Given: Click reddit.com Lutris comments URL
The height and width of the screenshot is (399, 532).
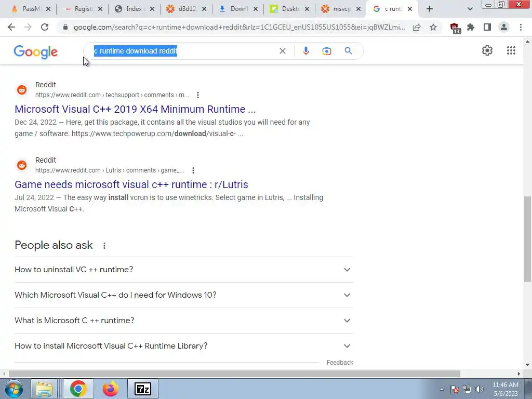Looking at the screenshot, I should (x=110, y=170).
